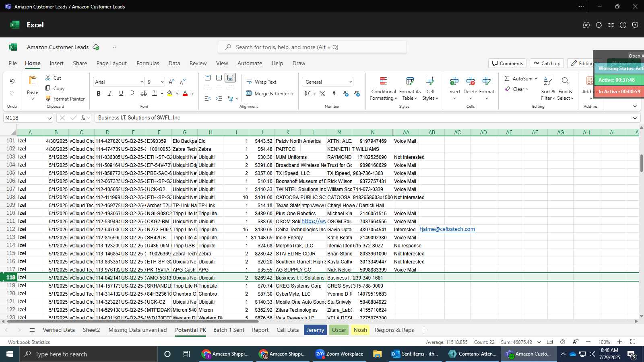Open the fjaime@ceibatech.com email link

[447, 229]
